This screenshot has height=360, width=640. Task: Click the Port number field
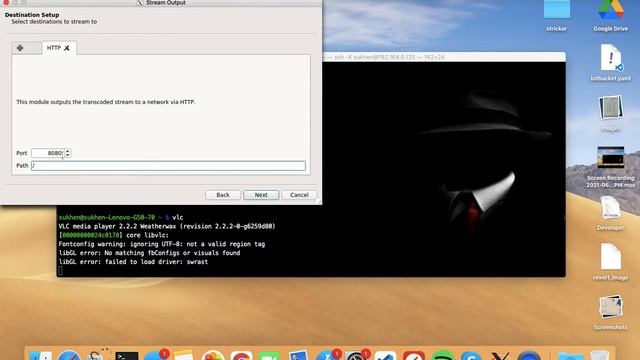pos(47,153)
